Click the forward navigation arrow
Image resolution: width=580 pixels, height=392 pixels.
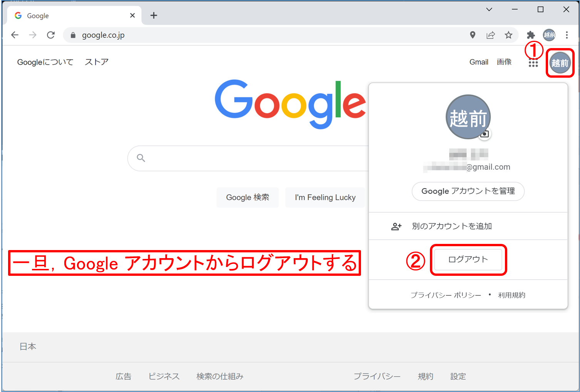tap(33, 35)
